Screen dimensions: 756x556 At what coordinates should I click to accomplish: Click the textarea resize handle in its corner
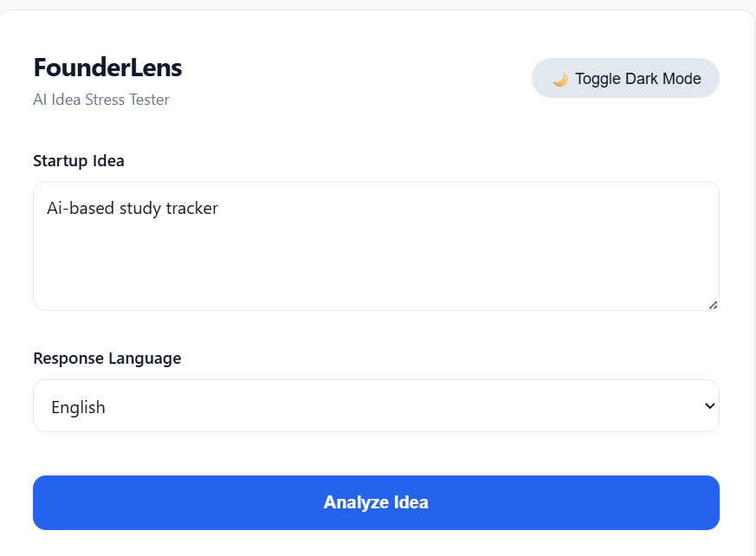point(713,304)
